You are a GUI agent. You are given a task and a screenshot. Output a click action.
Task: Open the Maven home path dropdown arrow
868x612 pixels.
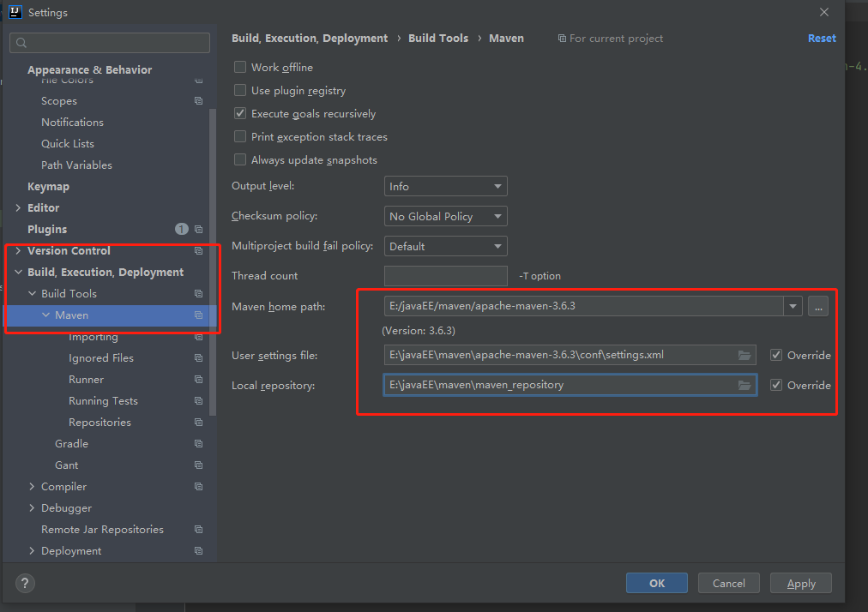pyautogui.click(x=793, y=306)
